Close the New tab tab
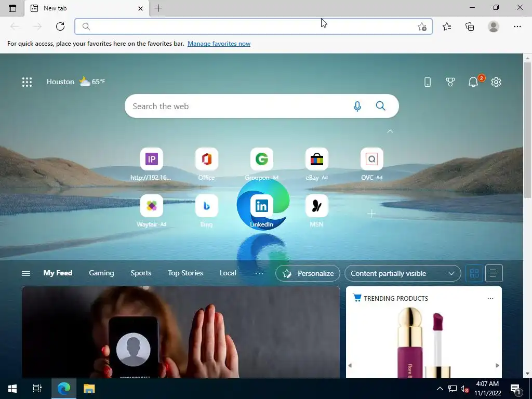Image resolution: width=532 pixels, height=399 pixels. 140,8
